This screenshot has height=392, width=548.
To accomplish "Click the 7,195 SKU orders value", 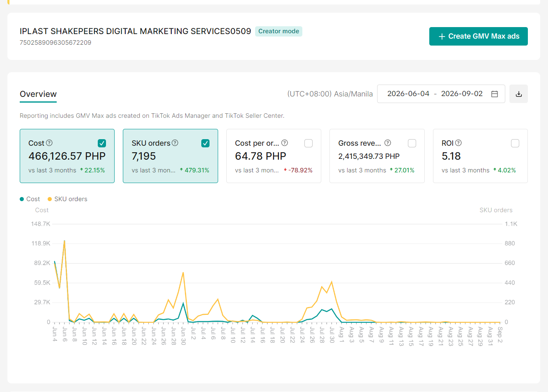I will [x=144, y=156].
